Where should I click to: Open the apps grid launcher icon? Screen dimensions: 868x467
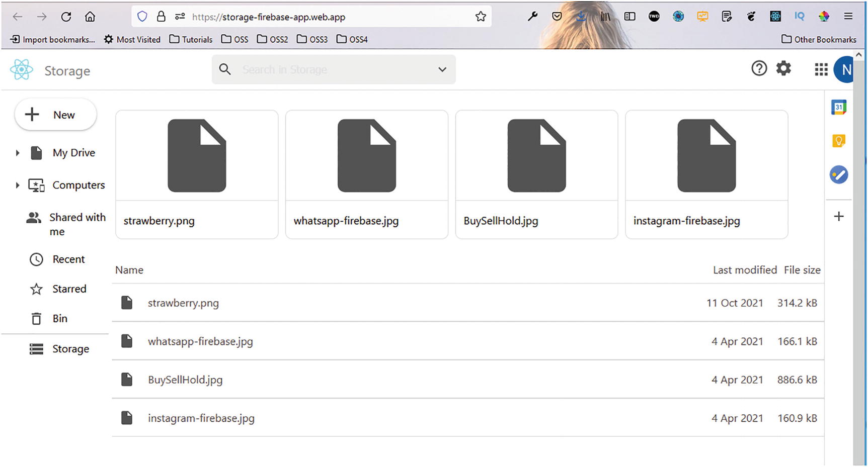[x=821, y=69]
